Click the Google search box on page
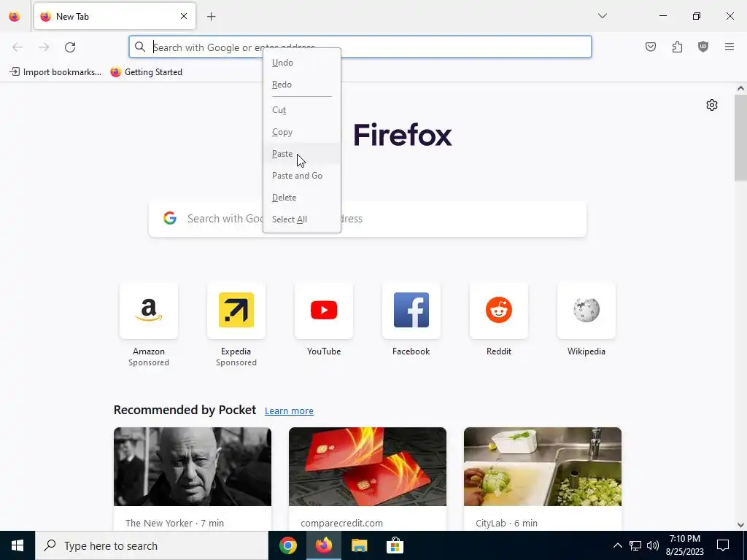Screen dimensions: 747x560 [x=368, y=219]
